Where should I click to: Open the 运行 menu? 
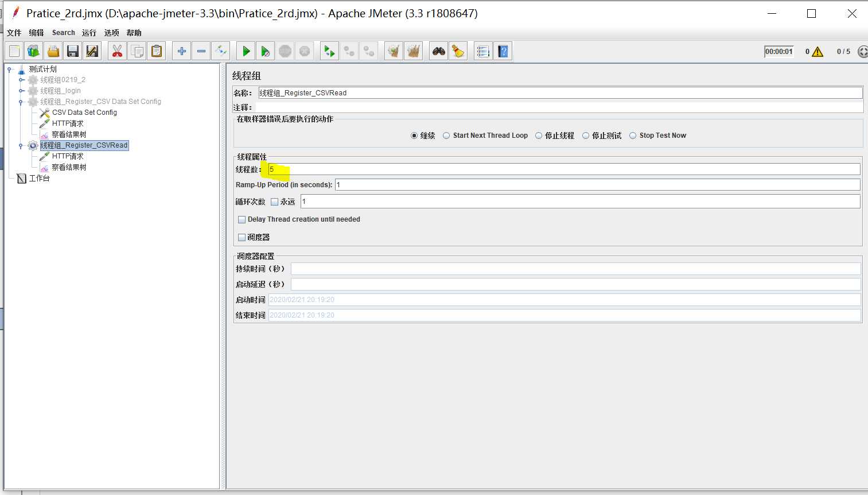(89, 33)
